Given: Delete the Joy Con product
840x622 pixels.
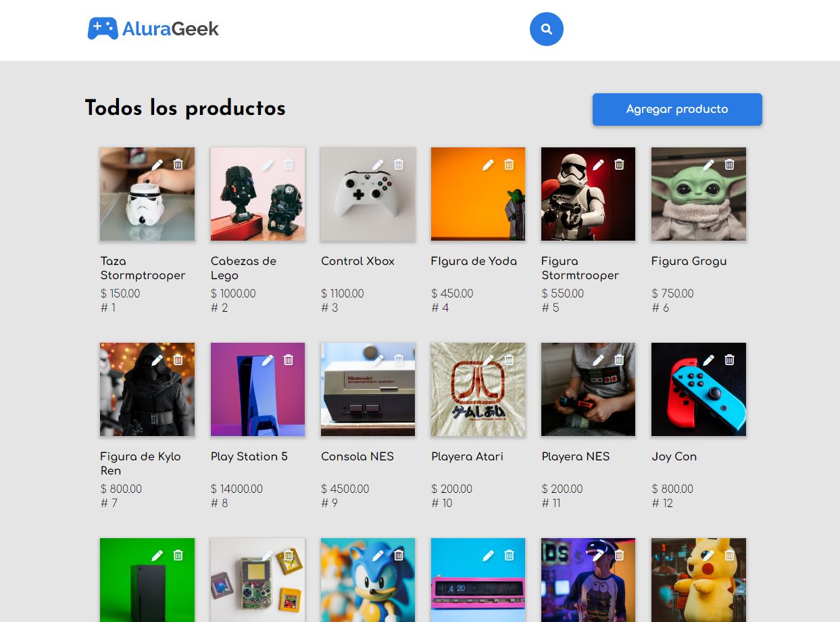Looking at the screenshot, I should (729, 359).
